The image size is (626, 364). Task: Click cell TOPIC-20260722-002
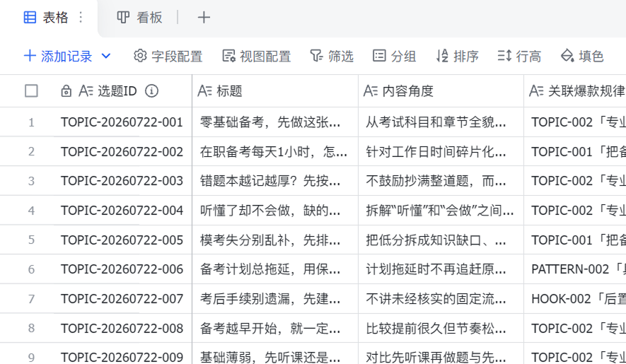pyautogui.click(x=122, y=152)
